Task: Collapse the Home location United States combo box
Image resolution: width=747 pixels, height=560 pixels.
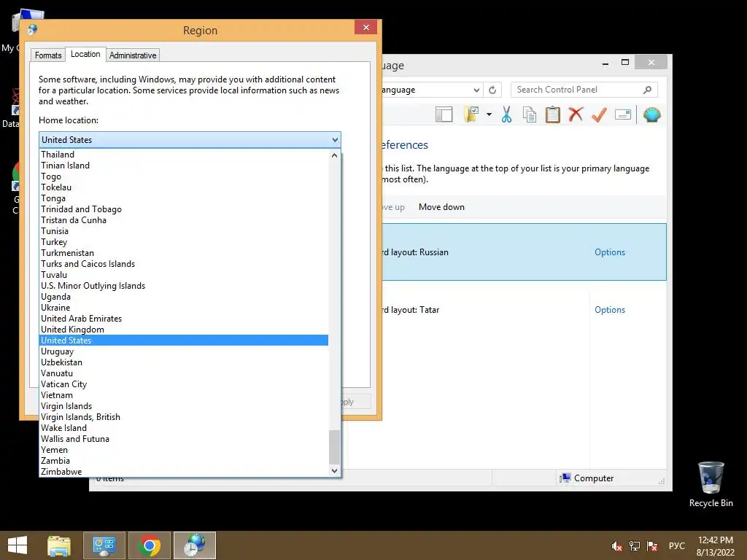Action: pyautogui.click(x=190, y=140)
